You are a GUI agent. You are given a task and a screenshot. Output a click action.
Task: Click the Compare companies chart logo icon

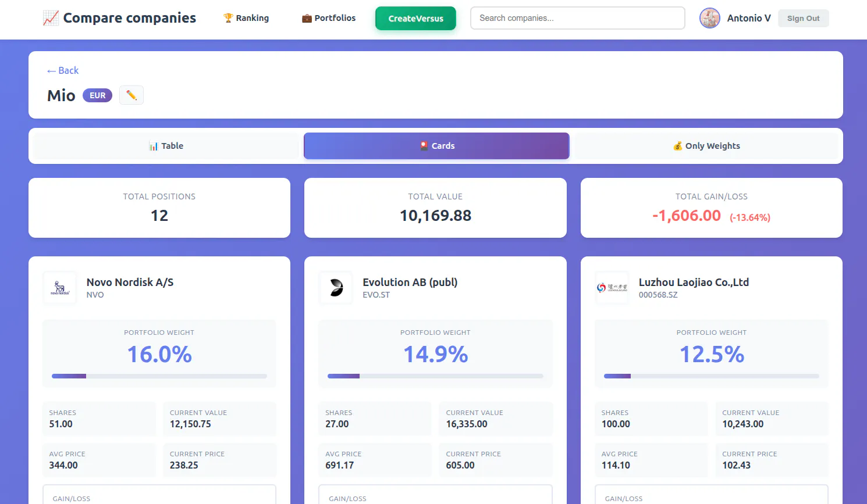(51, 18)
